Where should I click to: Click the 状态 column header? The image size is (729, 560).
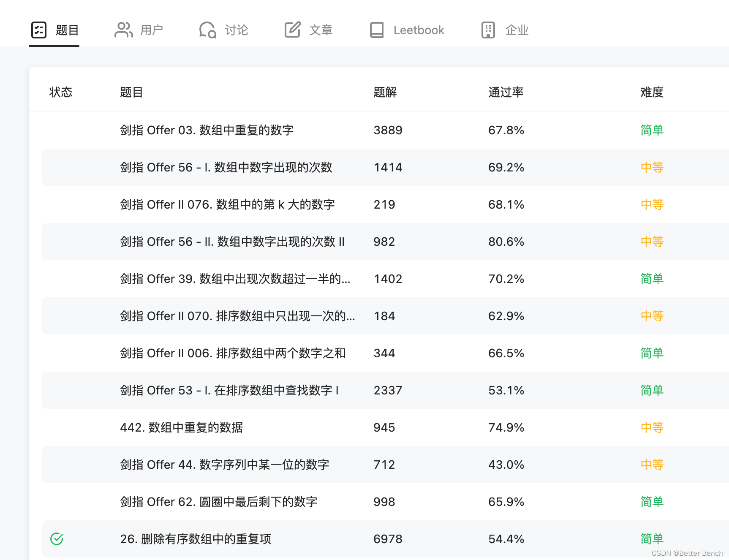tap(61, 92)
